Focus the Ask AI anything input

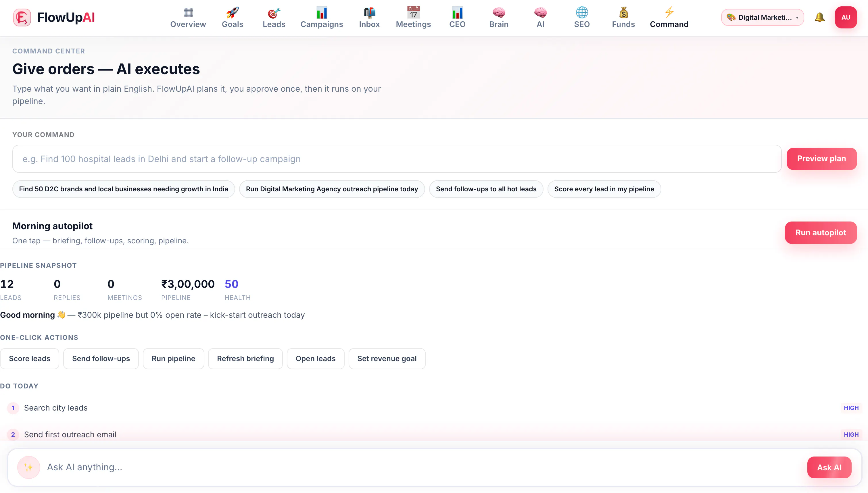[423, 467]
